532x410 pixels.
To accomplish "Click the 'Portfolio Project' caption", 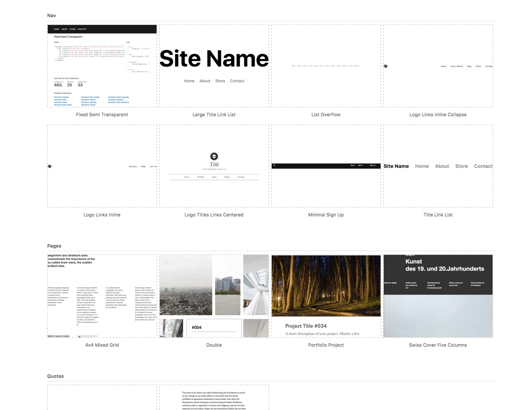I will pos(326,345).
